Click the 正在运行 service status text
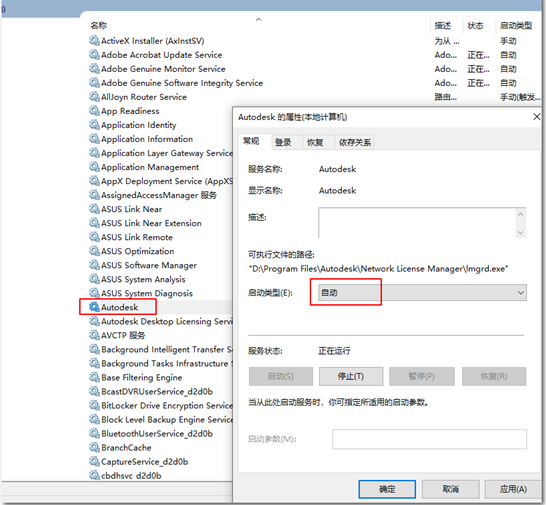 334,351
